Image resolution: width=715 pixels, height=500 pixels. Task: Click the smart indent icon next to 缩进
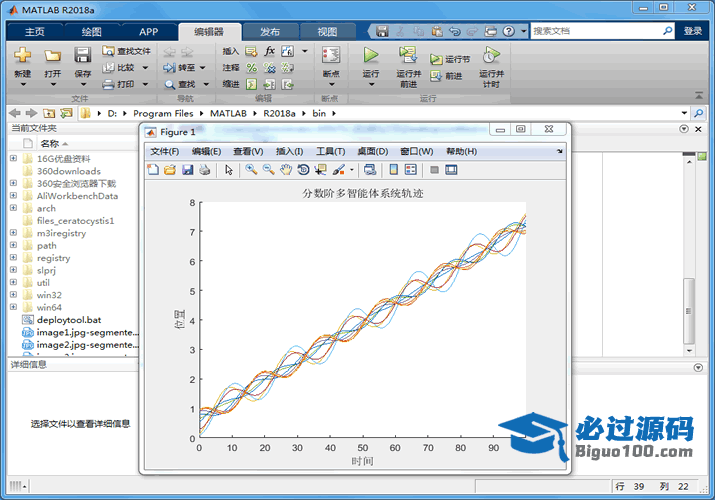click(251, 84)
